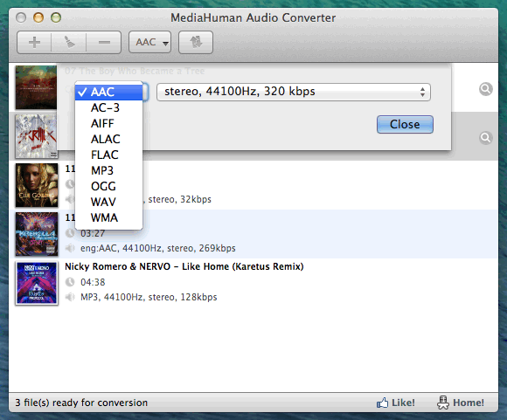Open the AAC format toolbar dropdown

click(149, 42)
